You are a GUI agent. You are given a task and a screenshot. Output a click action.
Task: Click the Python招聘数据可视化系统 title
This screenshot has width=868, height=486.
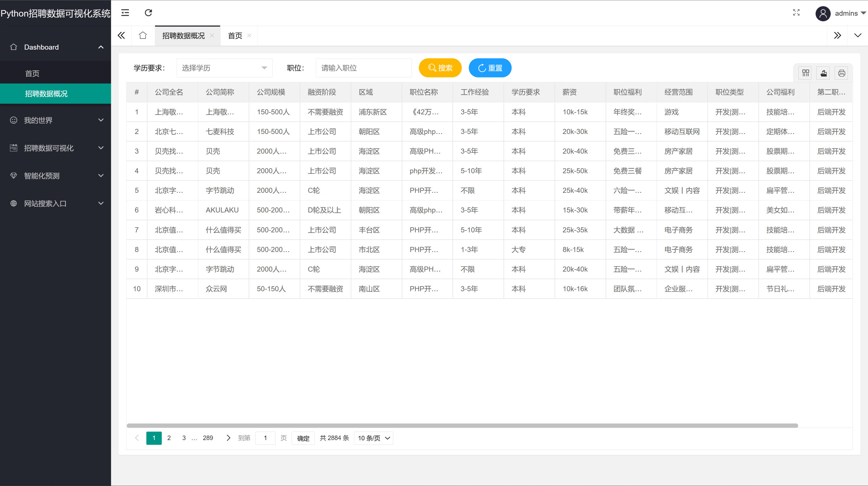(x=56, y=13)
